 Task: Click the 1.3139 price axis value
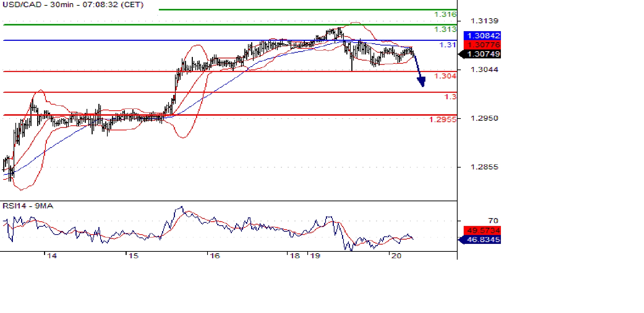tap(484, 21)
